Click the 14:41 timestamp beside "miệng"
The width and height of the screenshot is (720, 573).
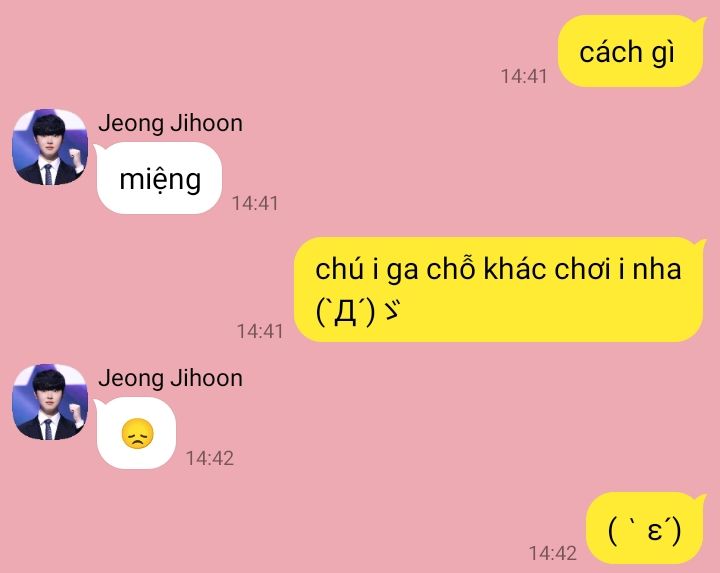click(255, 203)
